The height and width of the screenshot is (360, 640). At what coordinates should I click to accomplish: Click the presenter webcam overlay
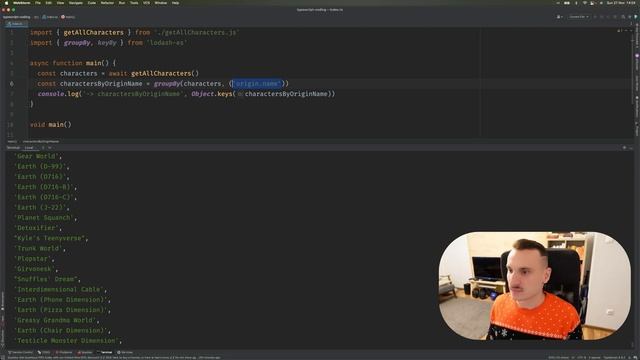click(535, 286)
